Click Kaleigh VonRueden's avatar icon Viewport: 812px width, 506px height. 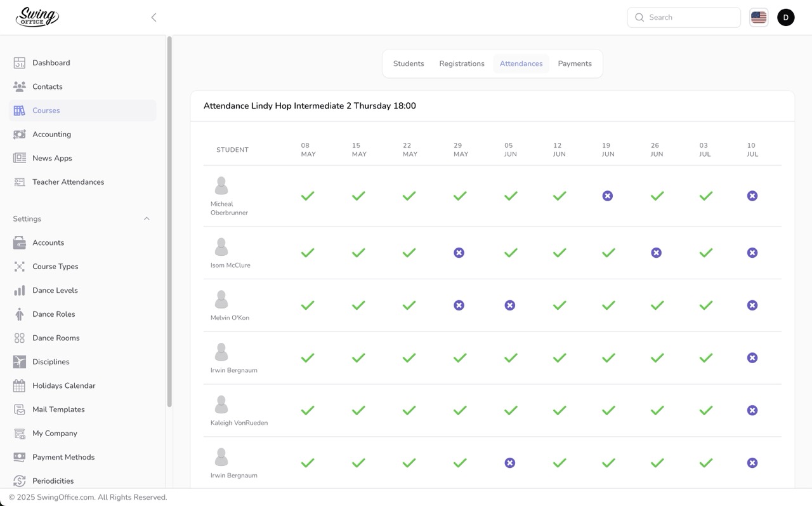tap(221, 404)
